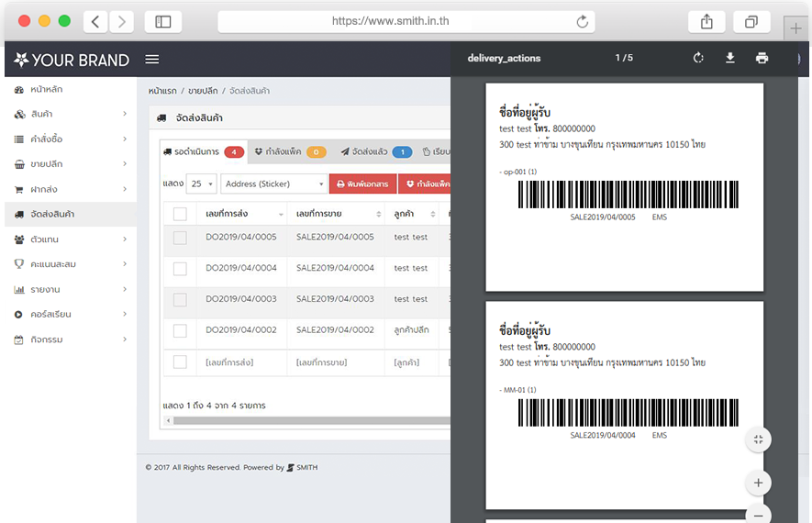Sort by เลขที่การขาย column header
Viewport: 812px width, 523px height.
click(x=336, y=214)
